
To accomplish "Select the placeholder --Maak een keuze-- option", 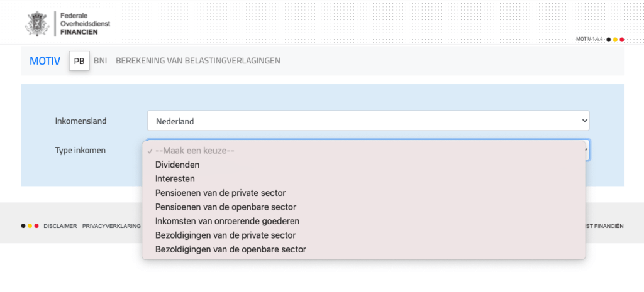I will coord(194,151).
